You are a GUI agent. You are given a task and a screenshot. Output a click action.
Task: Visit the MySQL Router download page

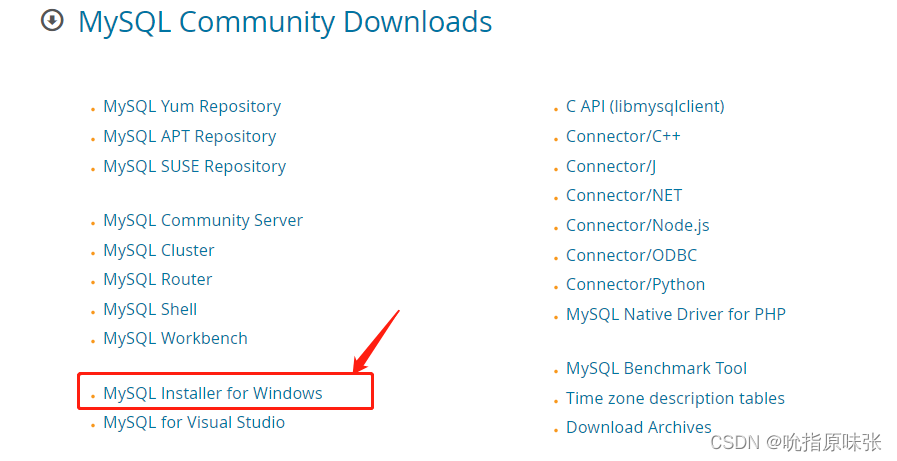click(x=157, y=280)
